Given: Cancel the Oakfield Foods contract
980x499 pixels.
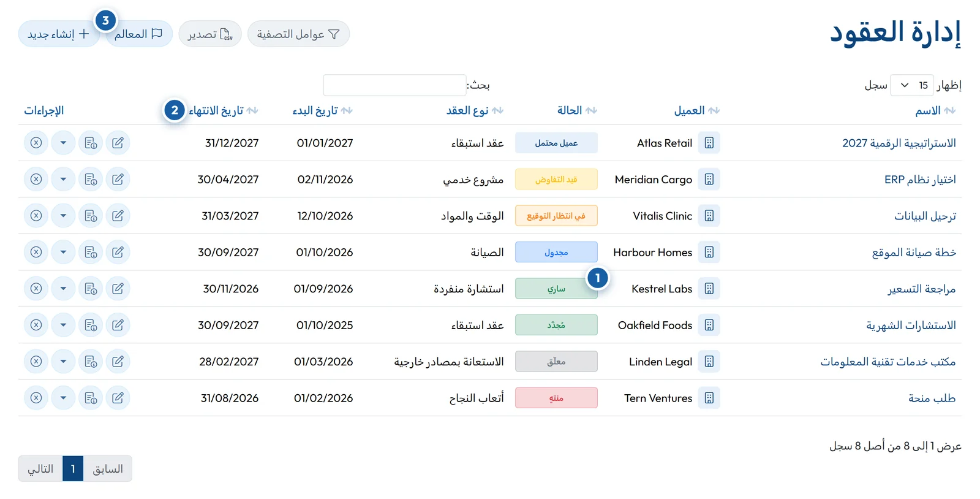Looking at the screenshot, I should coord(36,325).
